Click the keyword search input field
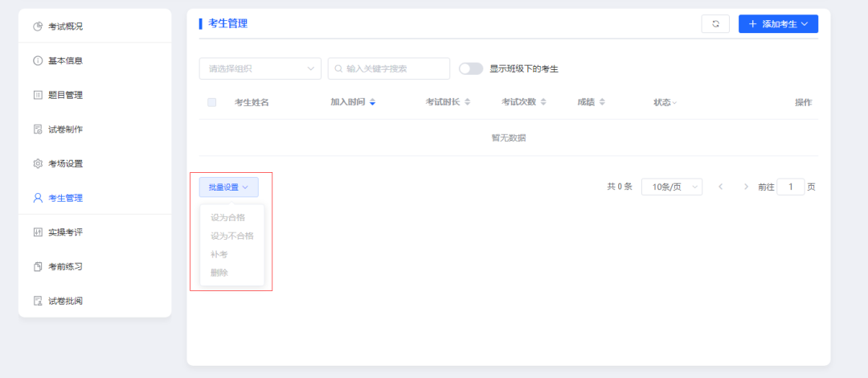The image size is (868, 378). [394, 69]
